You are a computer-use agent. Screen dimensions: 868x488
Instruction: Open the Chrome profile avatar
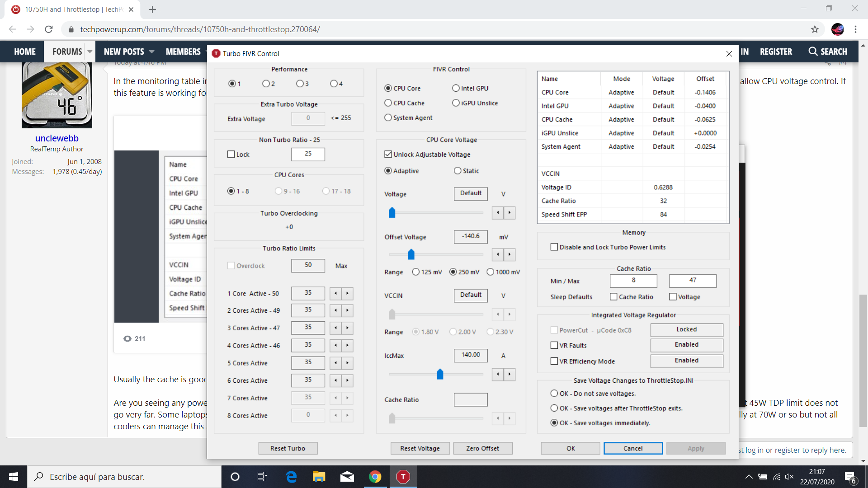pos(837,29)
